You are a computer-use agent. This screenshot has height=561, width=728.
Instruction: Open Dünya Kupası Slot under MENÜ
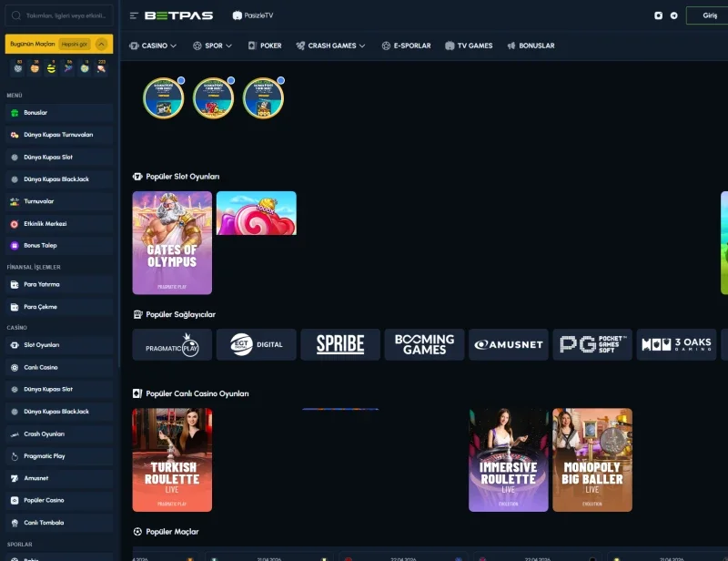[59, 158]
